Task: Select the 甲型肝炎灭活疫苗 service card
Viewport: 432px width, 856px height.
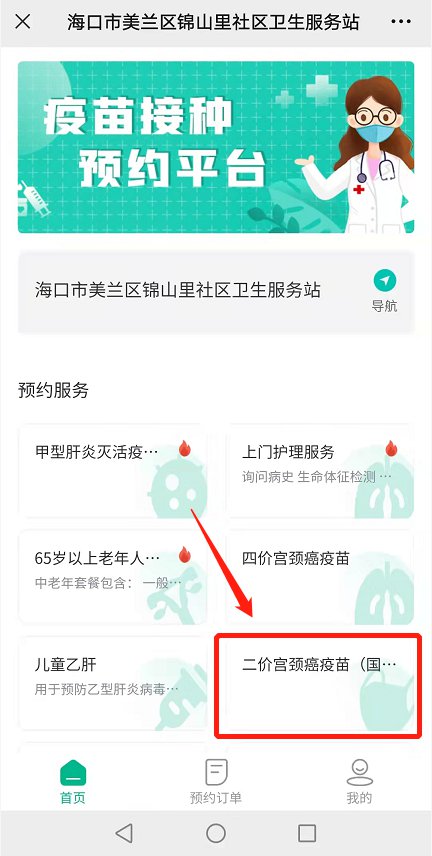Action: click(113, 472)
